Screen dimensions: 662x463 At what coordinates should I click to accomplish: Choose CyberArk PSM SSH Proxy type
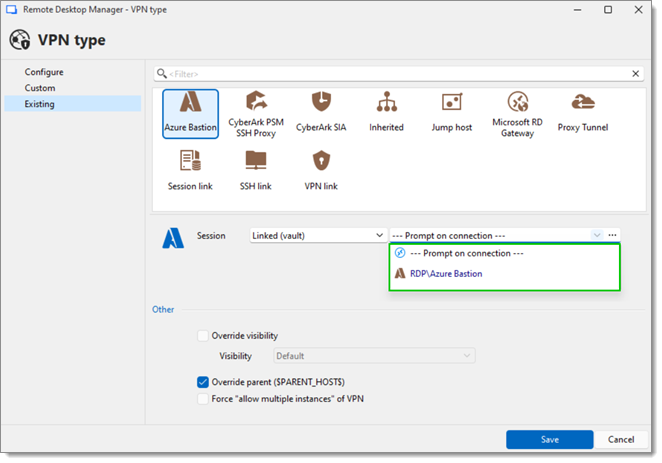256,114
